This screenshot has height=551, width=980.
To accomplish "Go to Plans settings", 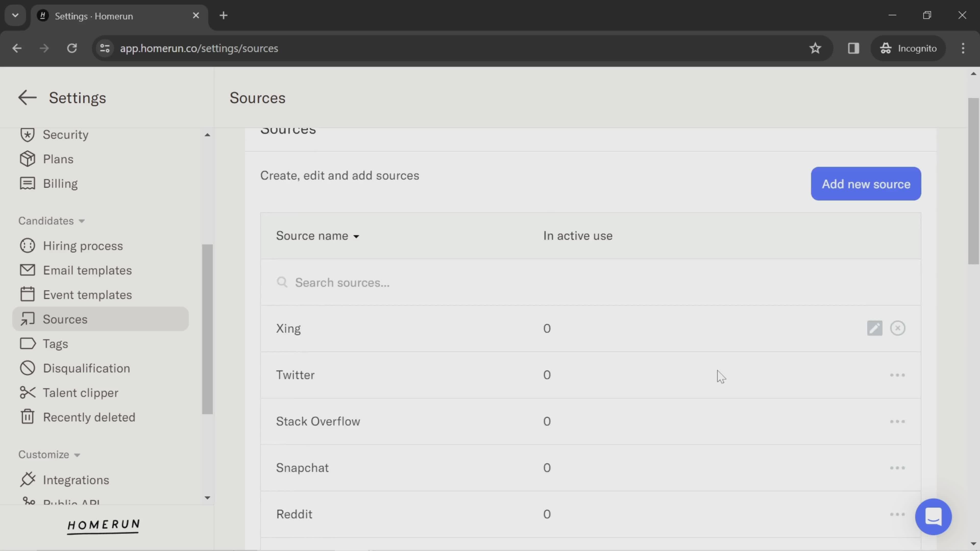I will click(58, 159).
